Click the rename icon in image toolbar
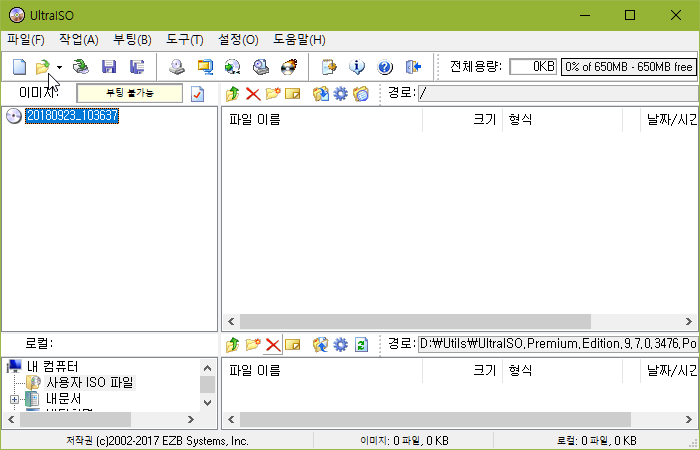 pyautogui.click(x=293, y=94)
